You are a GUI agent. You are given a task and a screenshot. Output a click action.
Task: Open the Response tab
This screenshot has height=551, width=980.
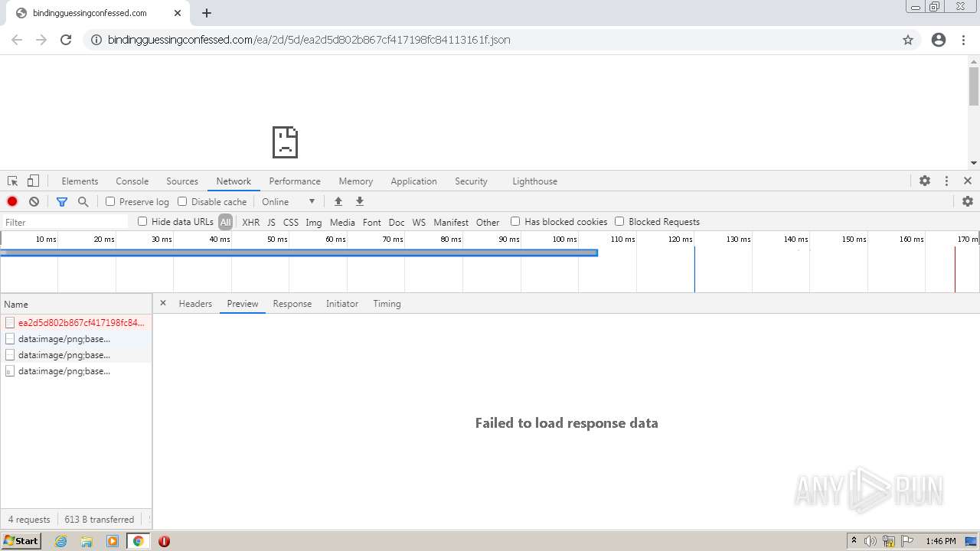coord(292,304)
